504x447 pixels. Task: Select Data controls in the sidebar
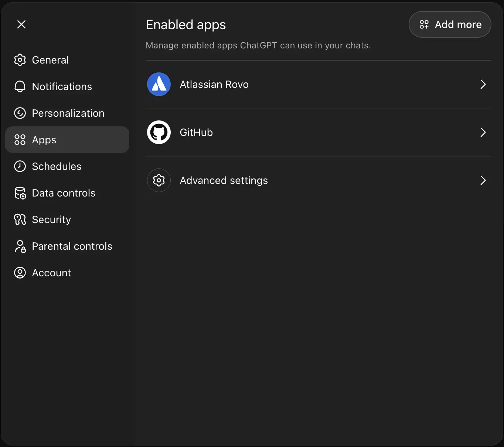click(64, 193)
